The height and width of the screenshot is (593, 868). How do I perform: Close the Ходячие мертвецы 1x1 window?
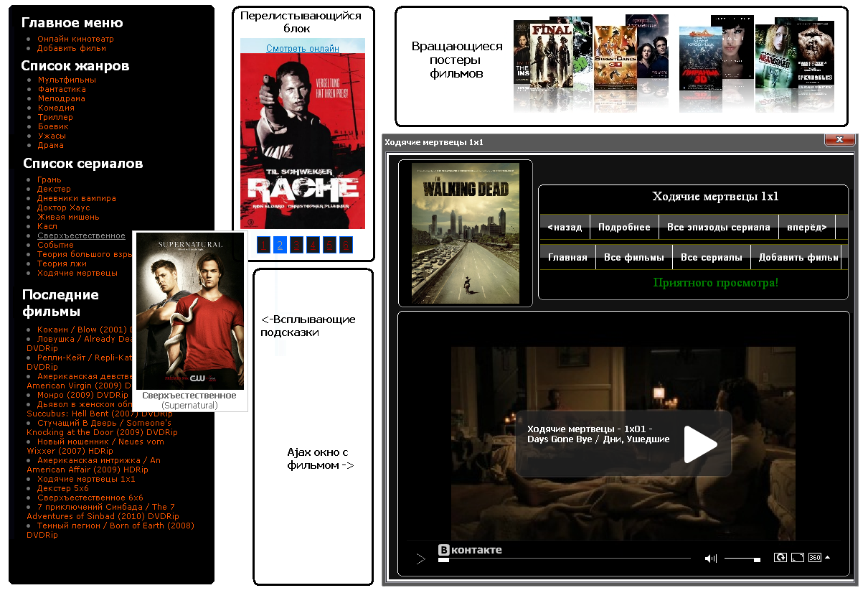[839, 139]
